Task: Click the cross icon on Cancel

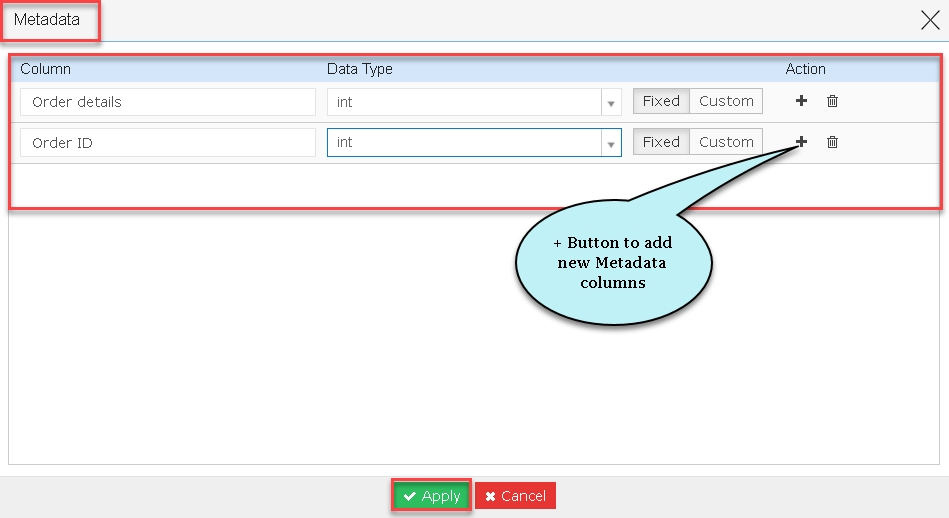Action: (x=490, y=496)
